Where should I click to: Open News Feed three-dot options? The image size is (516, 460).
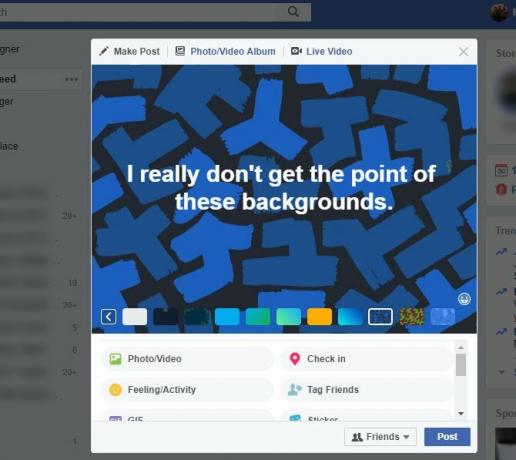71,79
